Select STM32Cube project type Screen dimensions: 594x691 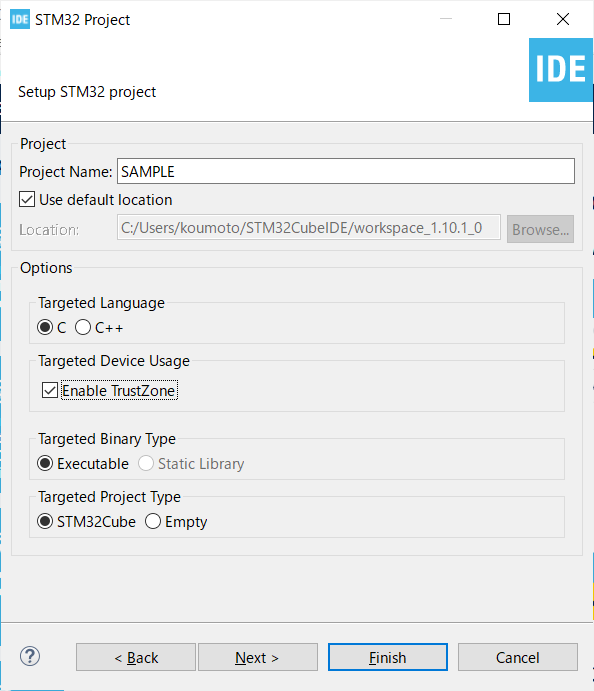point(45,521)
